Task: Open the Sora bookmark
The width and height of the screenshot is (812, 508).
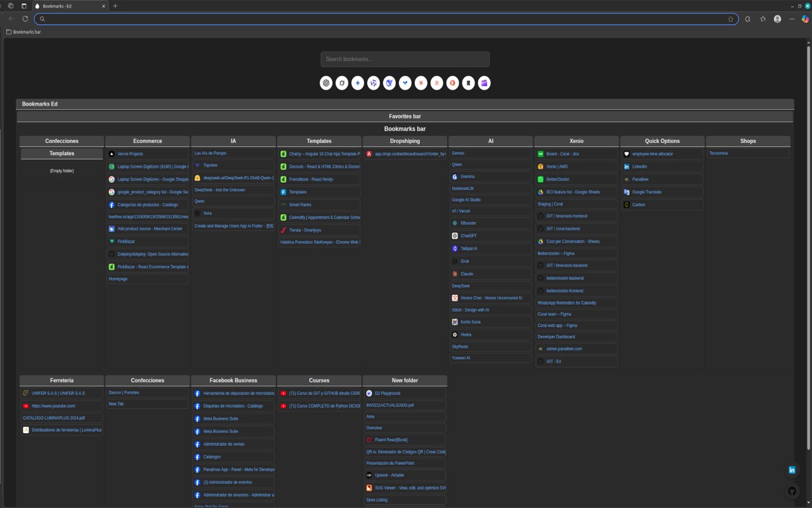Action: [233, 213]
